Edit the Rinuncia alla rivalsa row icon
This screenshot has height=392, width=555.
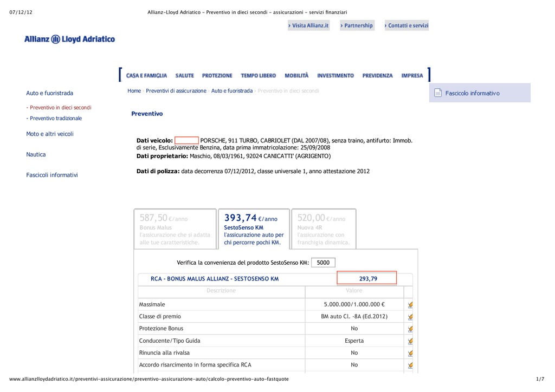tap(410, 353)
